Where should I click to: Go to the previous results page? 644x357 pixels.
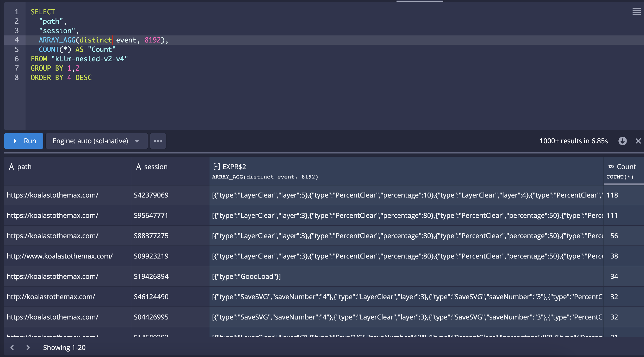[x=12, y=347]
